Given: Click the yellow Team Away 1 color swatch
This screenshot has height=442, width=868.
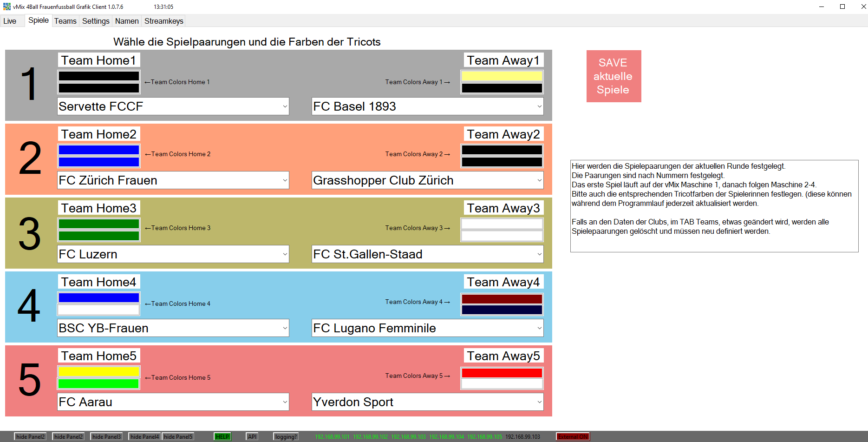Looking at the screenshot, I should click(x=502, y=76).
